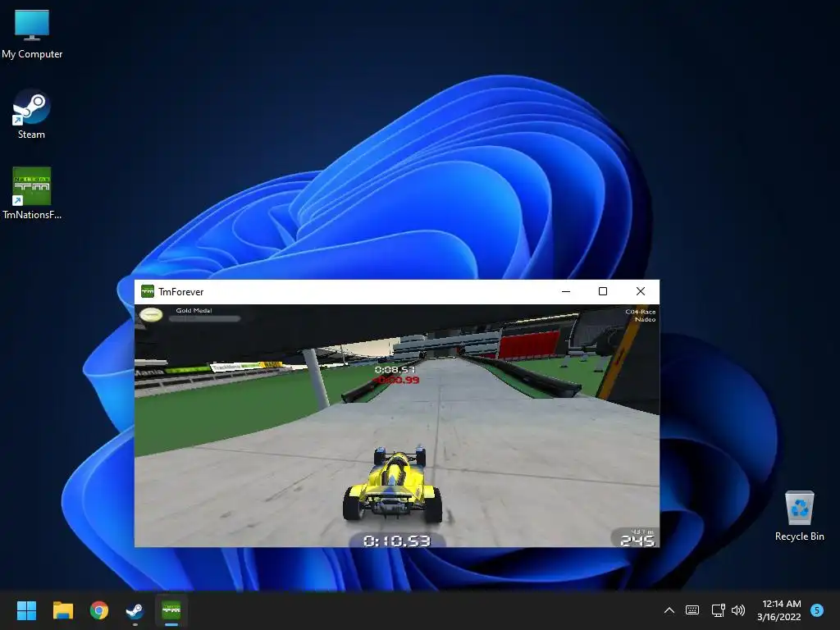Open the Windows Start menu
The image size is (840, 630).
[26, 610]
